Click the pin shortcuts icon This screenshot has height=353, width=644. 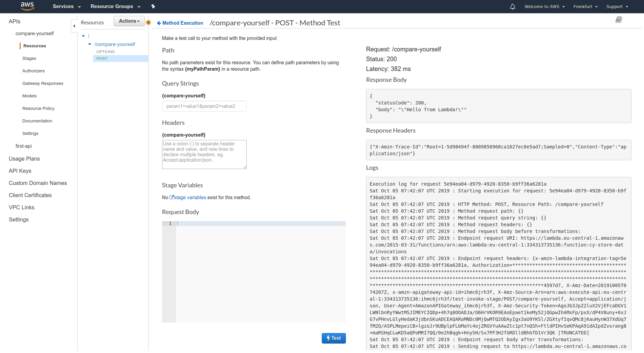[153, 6]
